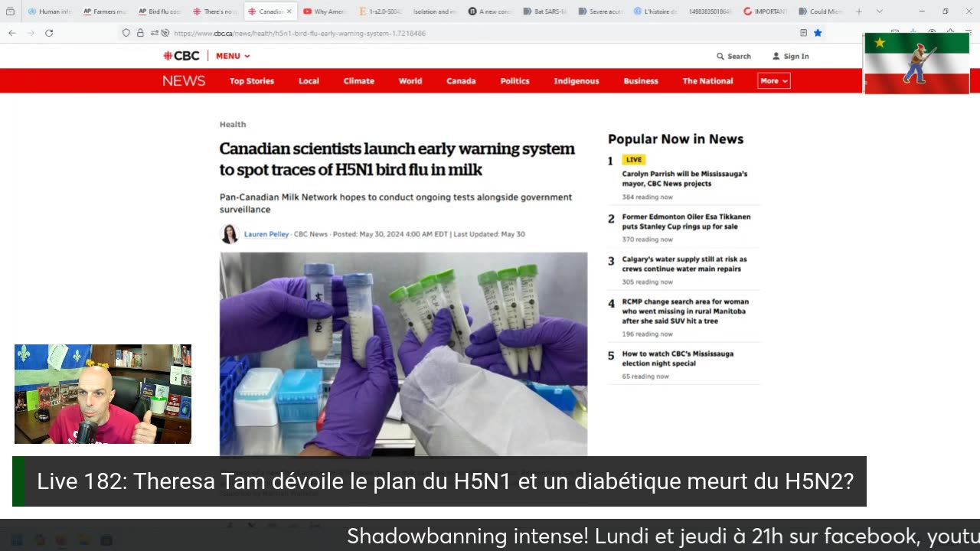
Task: Switch to the 'Why Ameri' YouTube tab
Action: pyautogui.click(x=325, y=11)
